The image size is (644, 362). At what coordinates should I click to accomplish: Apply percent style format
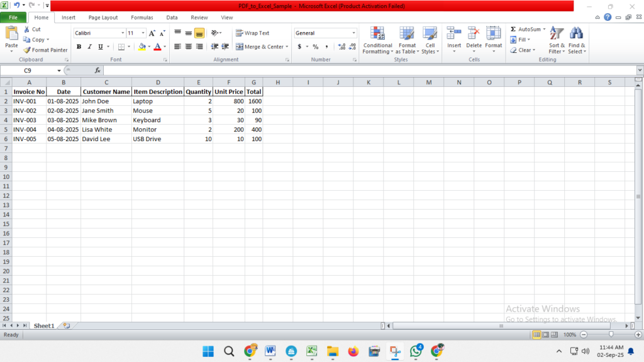pos(316,47)
